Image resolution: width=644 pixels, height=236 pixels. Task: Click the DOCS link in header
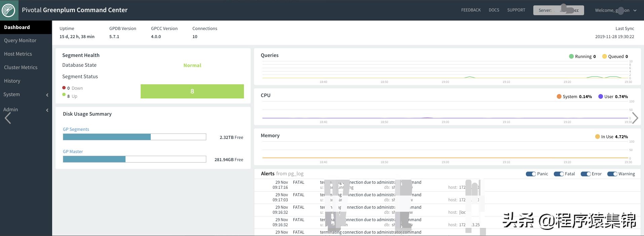(x=494, y=10)
